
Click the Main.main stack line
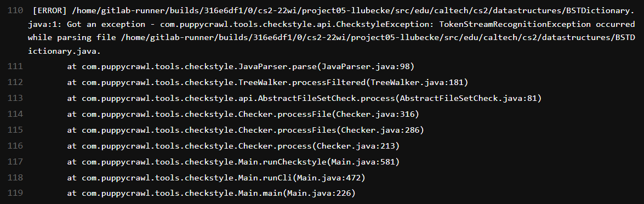tap(212, 193)
